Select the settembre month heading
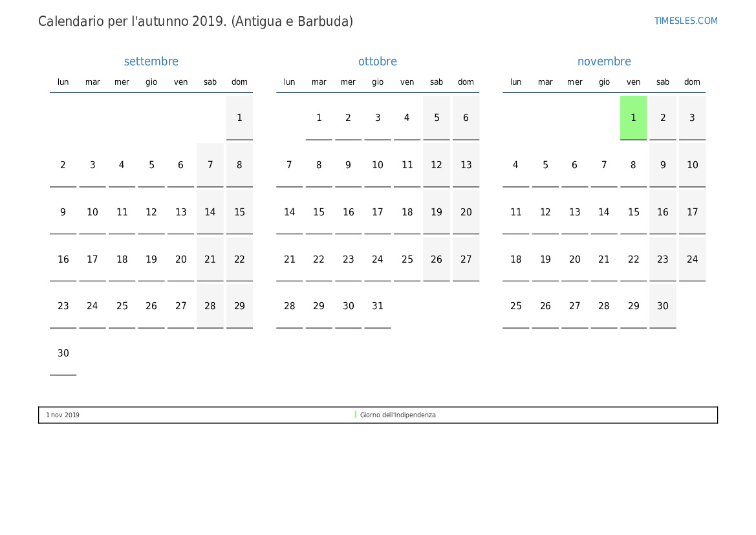This screenshot has width=756, height=535. (x=151, y=61)
